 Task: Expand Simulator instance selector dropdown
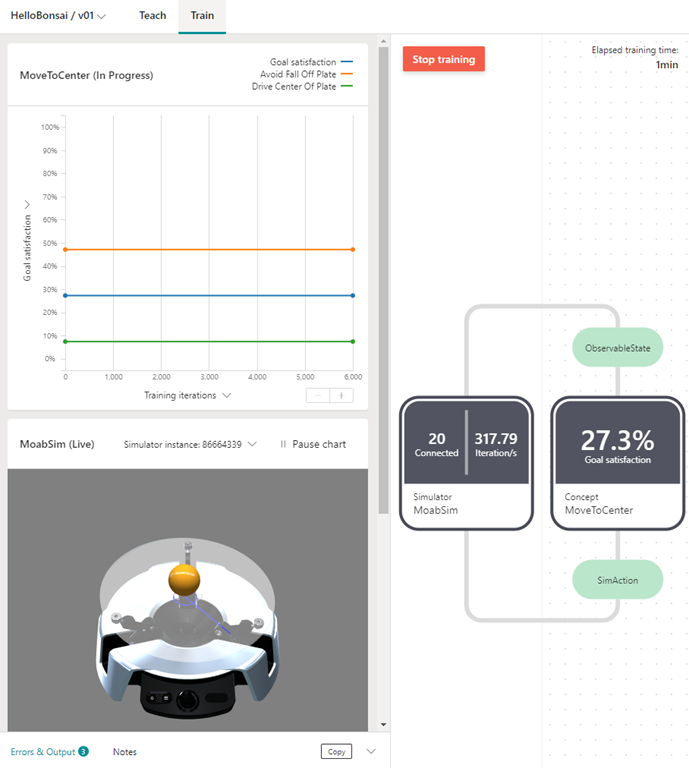[x=252, y=444]
